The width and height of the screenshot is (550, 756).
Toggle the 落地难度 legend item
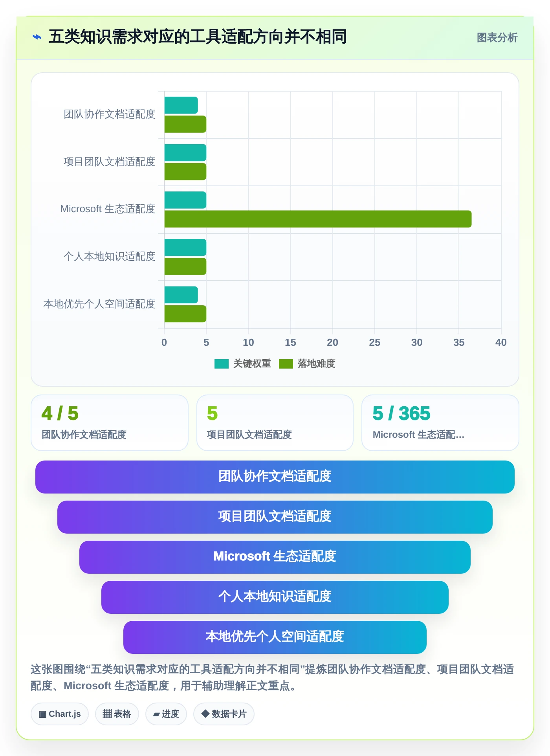(x=307, y=364)
